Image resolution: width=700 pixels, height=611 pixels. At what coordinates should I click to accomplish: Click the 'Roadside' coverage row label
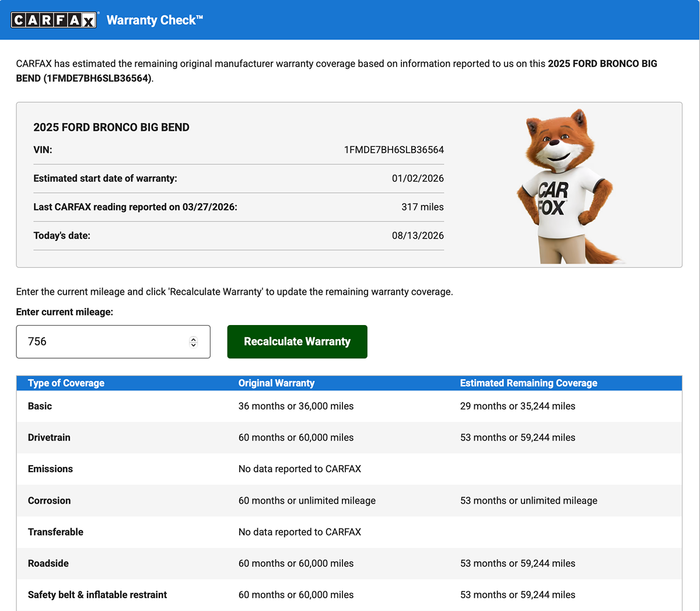click(x=48, y=564)
